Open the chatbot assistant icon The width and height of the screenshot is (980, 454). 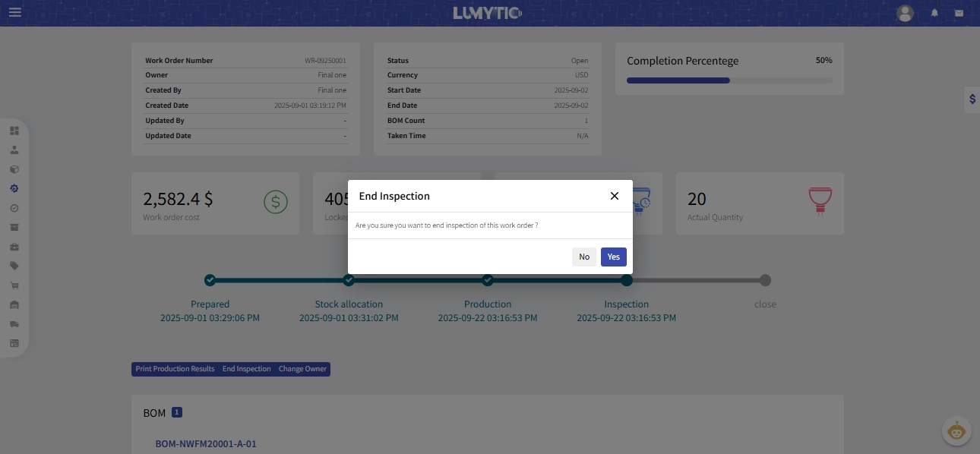coord(956,431)
